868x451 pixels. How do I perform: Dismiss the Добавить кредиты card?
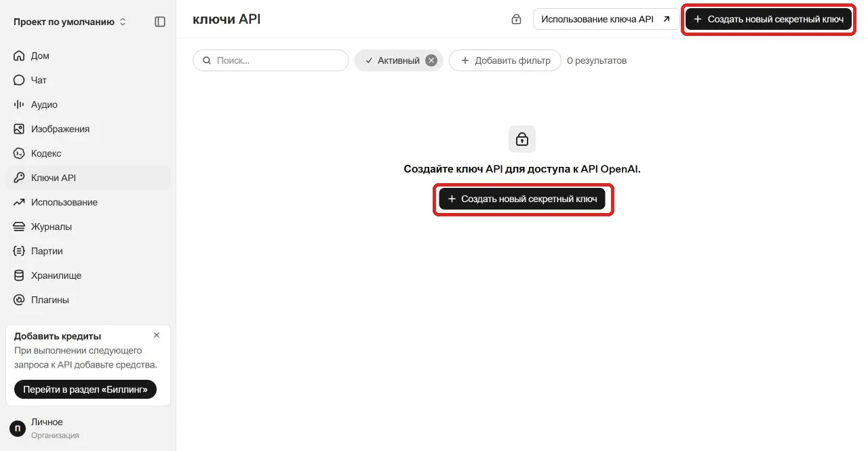(157, 335)
